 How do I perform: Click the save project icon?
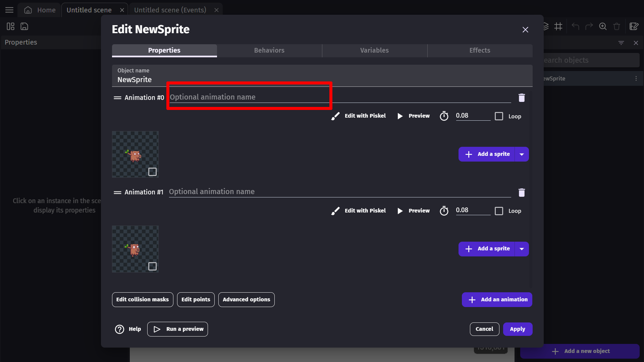[x=24, y=26]
